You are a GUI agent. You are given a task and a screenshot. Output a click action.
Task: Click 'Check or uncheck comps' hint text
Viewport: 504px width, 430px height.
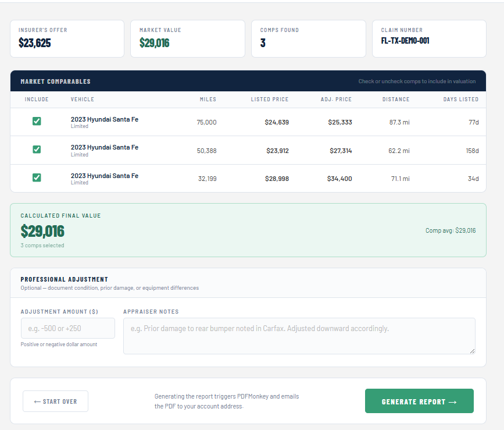pyautogui.click(x=417, y=81)
